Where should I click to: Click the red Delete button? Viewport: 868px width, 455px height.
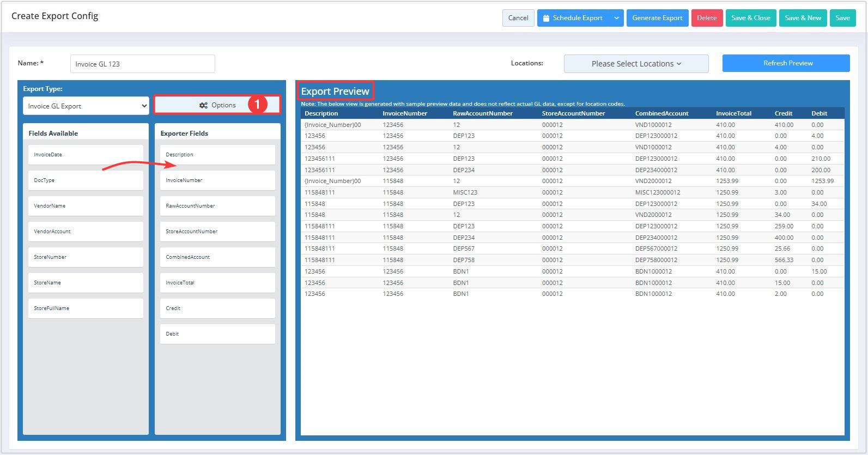pyautogui.click(x=707, y=18)
